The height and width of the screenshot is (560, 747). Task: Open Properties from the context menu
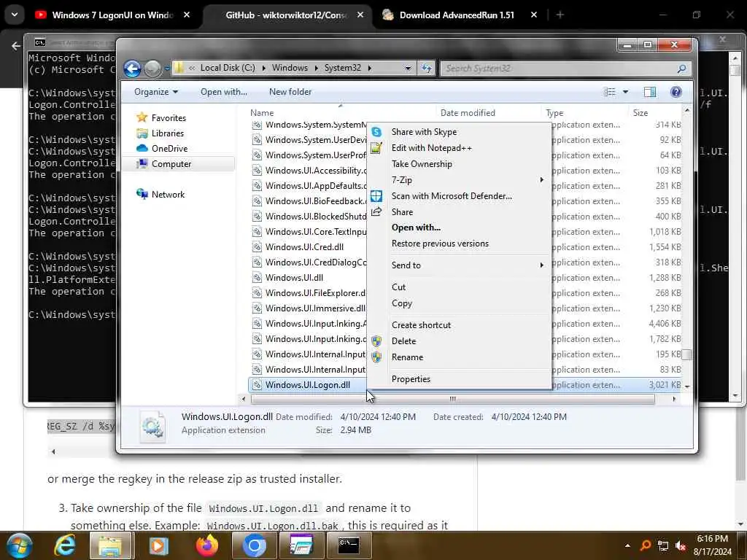coord(411,379)
